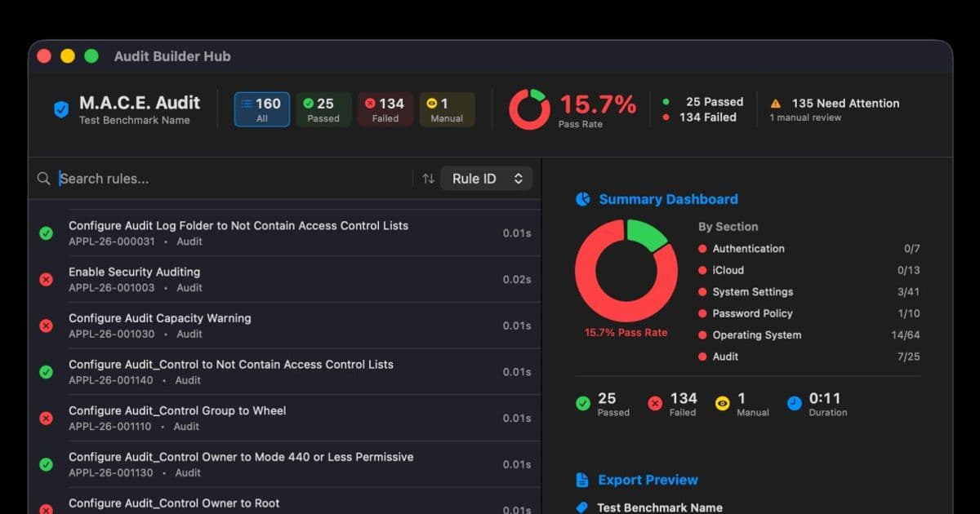Click the sort direction arrows icon
Image resolution: width=980 pixels, height=514 pixels.
click(426, 178)
